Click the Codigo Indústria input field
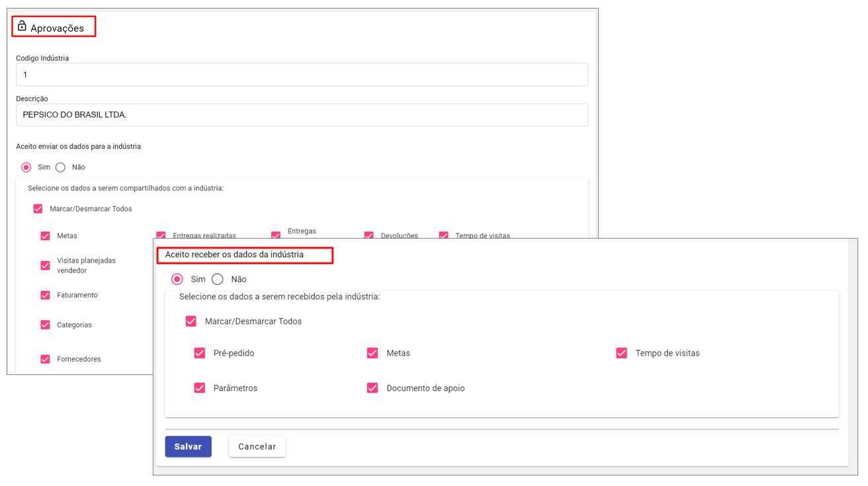Screen dimensions: 868x486 tap(302, 75)
